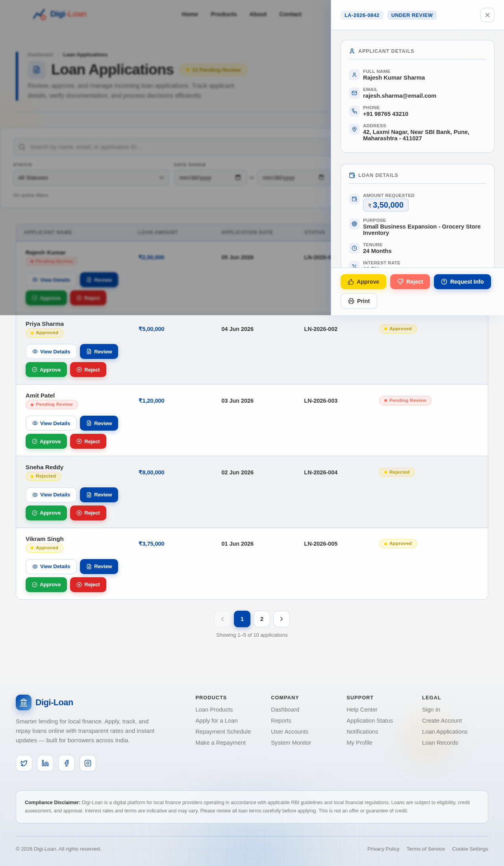Approve the application in the side panel
Viewport: 504px width, 866px height.
pyautogui.click(x=363, y=282)
